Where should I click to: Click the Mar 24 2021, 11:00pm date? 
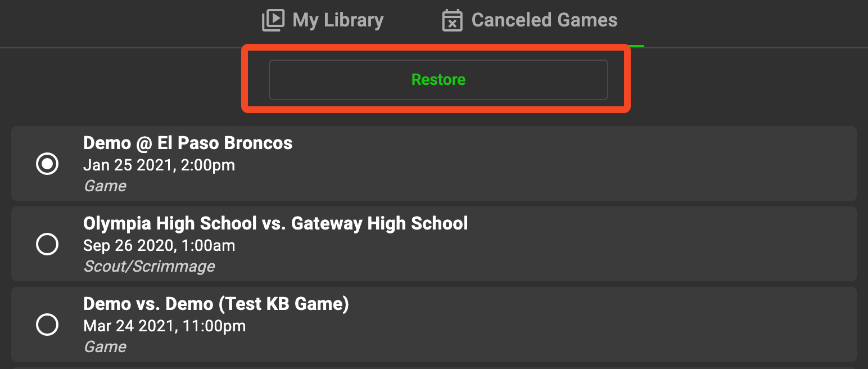point(164,326)
